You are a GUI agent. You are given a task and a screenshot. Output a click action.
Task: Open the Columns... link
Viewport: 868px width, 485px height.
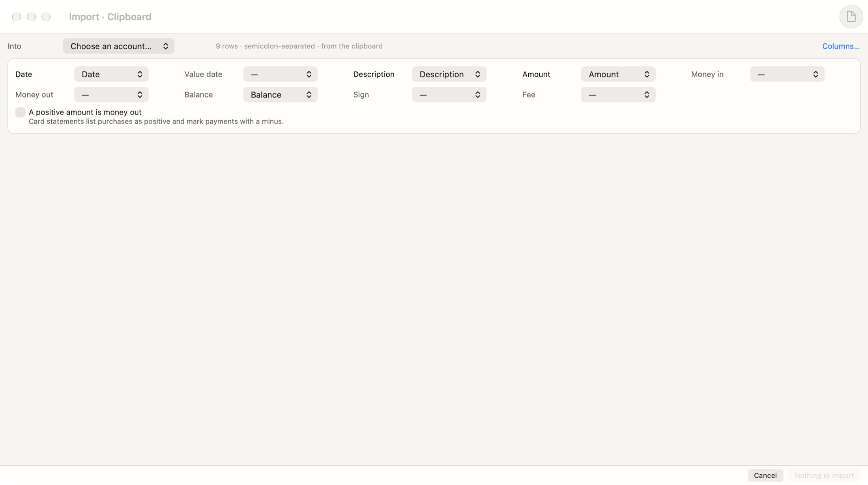841,46
